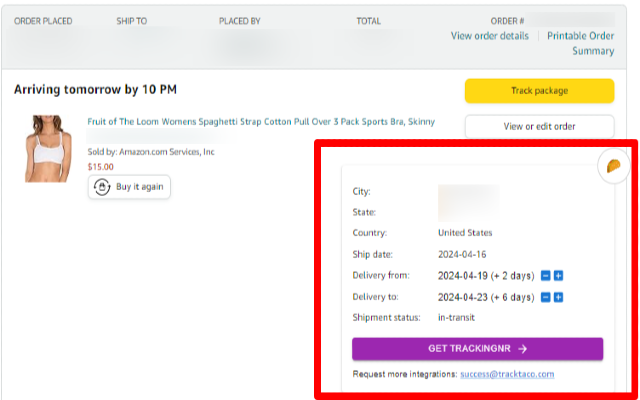
Task: Open Printable Order Summary link
Action: click(x=581, y=43)
